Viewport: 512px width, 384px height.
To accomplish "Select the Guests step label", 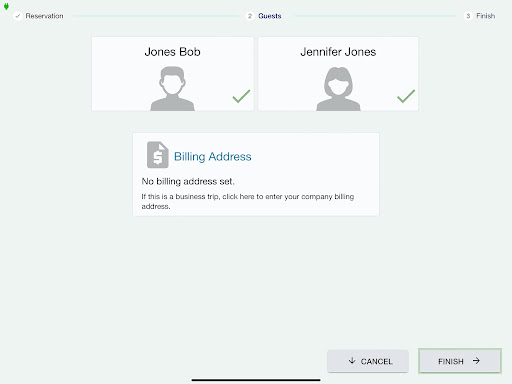I will pos(270,16).
